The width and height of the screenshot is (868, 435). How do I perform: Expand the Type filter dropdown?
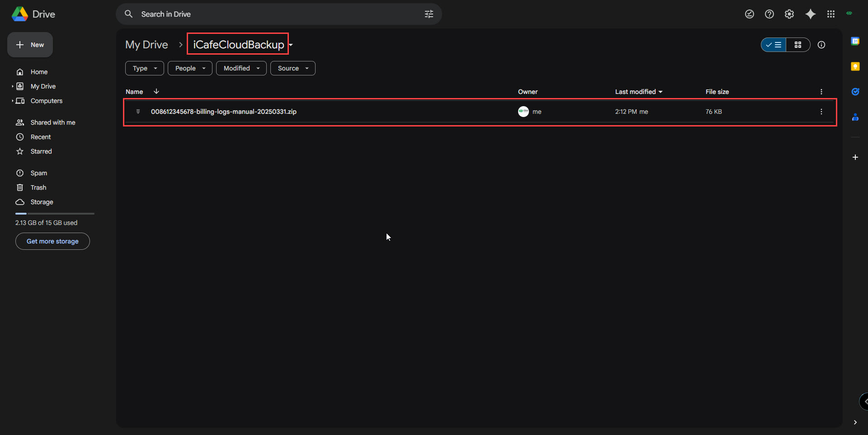145,68
